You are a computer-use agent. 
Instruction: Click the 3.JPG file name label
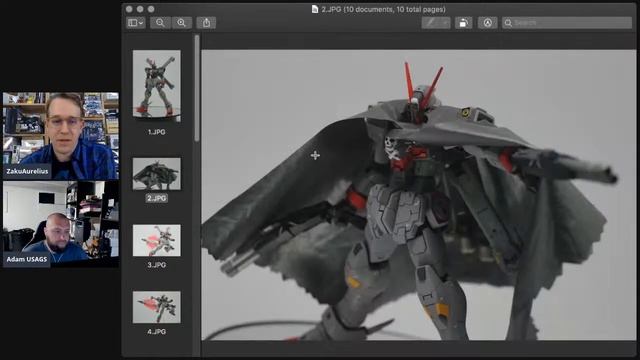coord(157,265)
